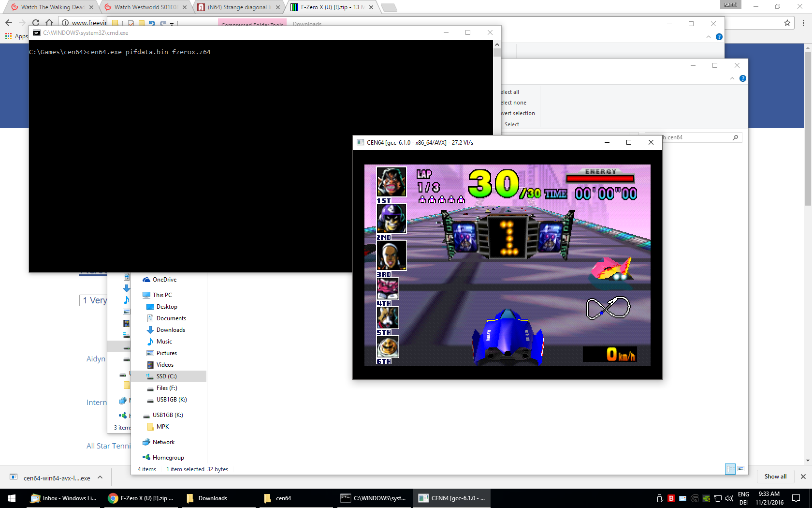The height and width of the screenshot is (508, 812).
Task: Open a new Chrome tab
Action: (389, 7)
